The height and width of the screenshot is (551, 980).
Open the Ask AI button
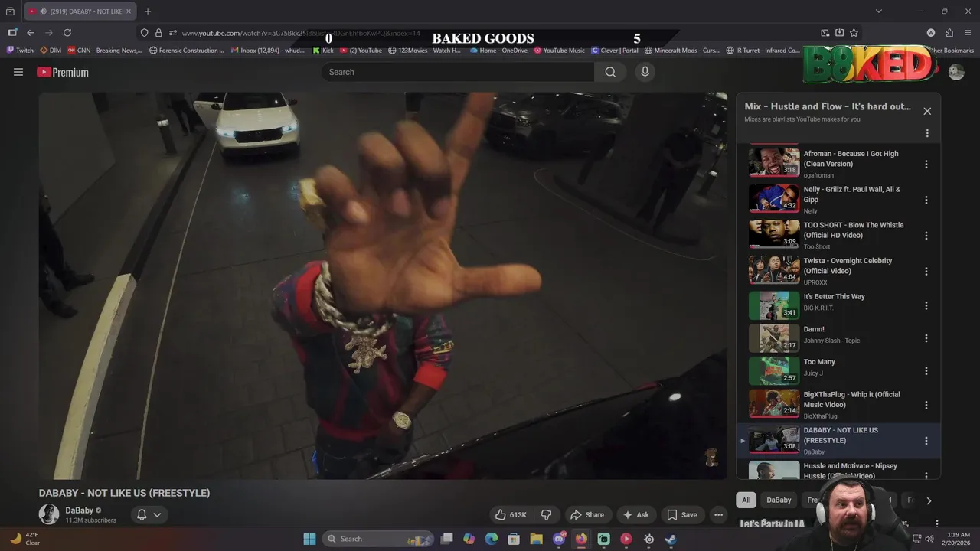pyautogui.click(x=635, y=515)
